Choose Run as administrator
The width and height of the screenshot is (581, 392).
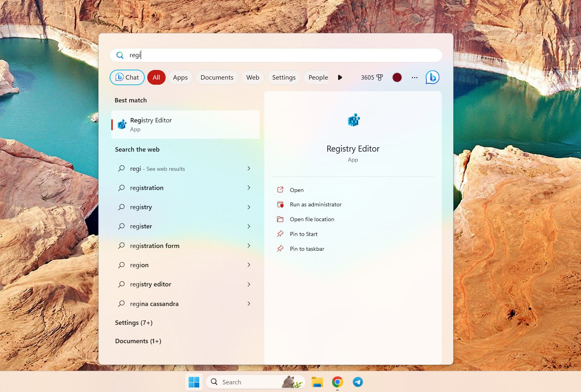tap(316, 204)
